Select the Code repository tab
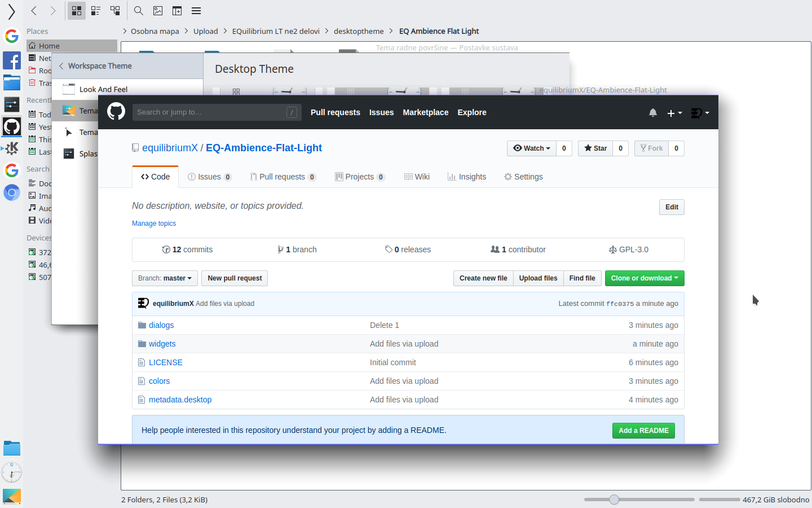This screenshot has width=812, height=508. pyautogui.click(x=156, y=177)
